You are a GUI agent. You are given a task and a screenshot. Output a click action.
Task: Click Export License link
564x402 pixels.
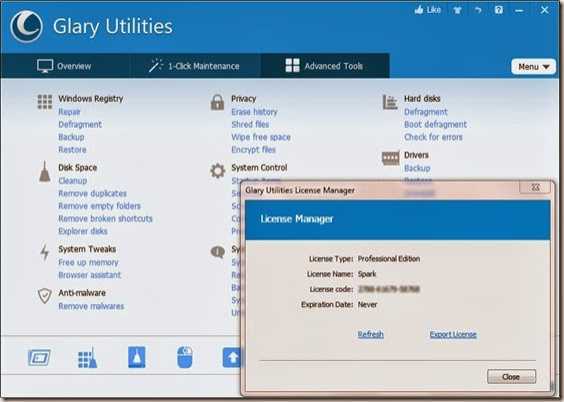(x=453, y=334)
